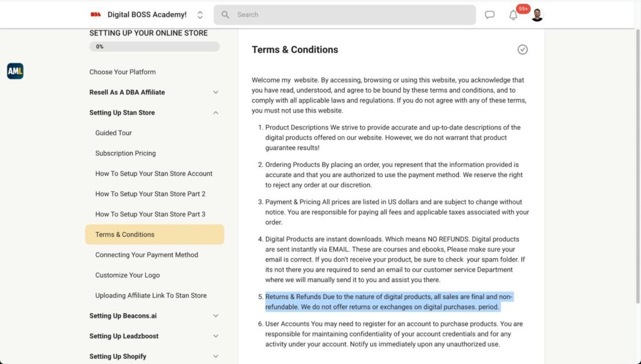Click Setting Up Beacons.ai section title

123,316
